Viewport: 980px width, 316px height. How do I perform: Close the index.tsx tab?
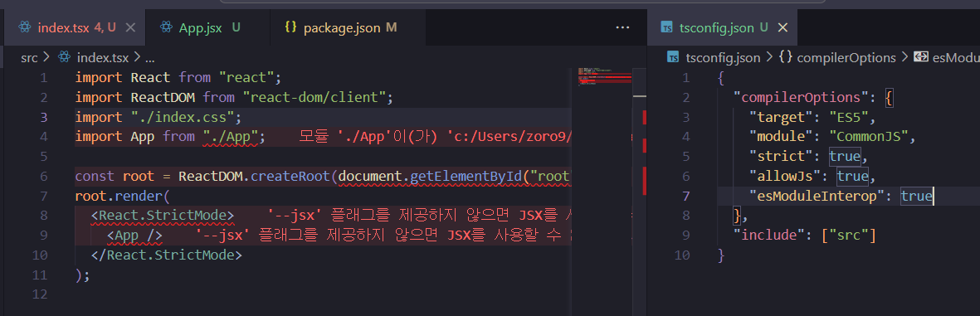coord(130,27)
